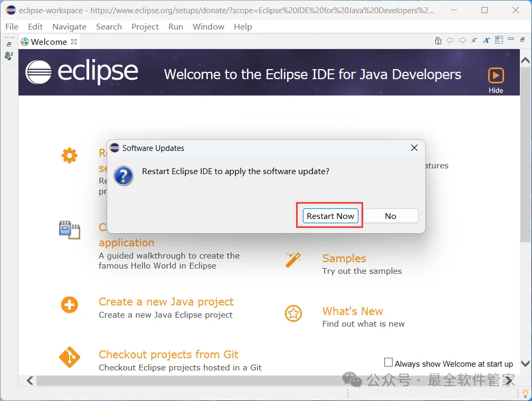Click the Git diamond icon
This screenshot has height=401, width=532.
(x=70, y=357)
